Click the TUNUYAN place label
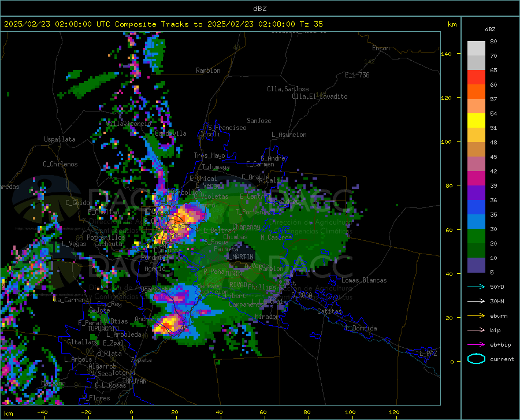Image resolution: width=520 pixels, height=420 pixels. [134, 381]
